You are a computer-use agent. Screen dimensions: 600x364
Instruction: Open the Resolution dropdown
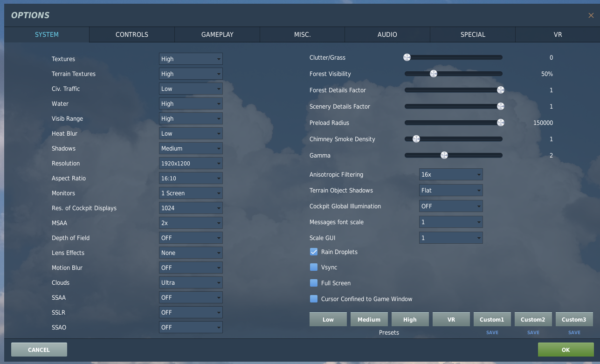pos(191,163)
